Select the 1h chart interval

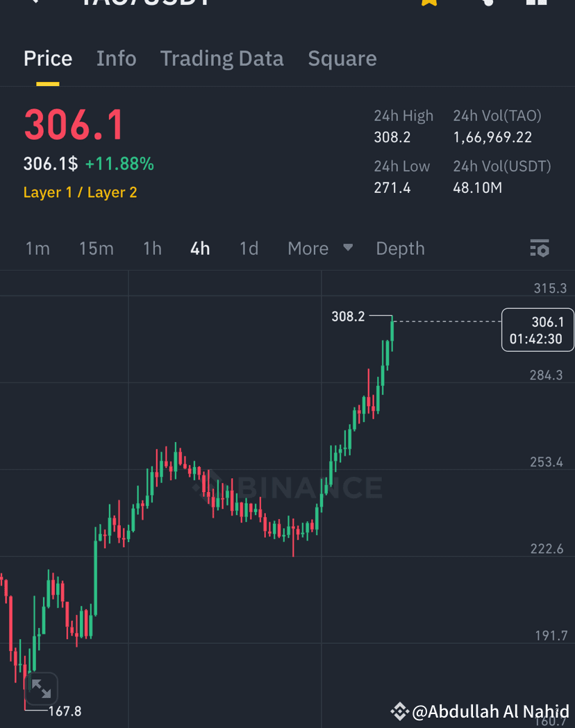152,249
